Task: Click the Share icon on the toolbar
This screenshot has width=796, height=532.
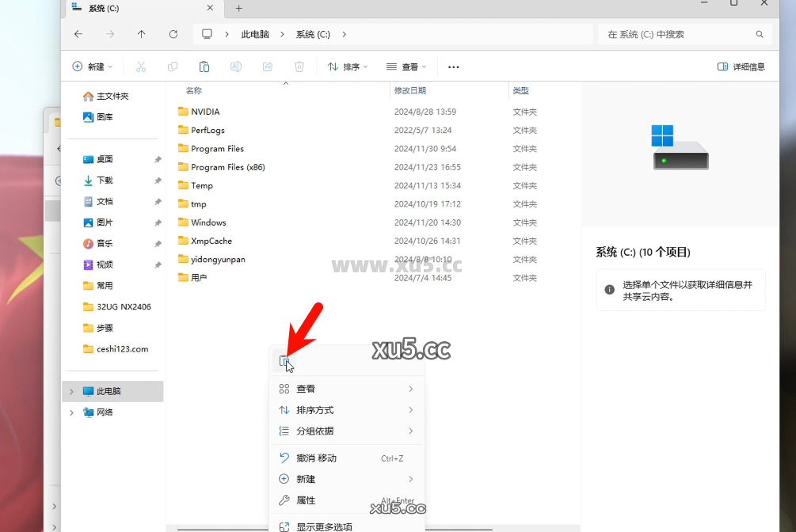Action: point(267,66)
